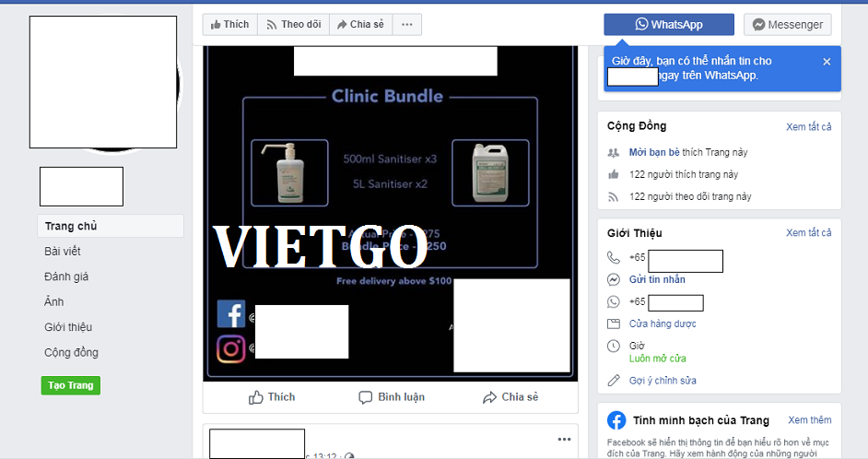Click the phone icon in Giới Thiệu
Image resolution: width=868 pixels, height=459 pixels.
(x=614, y=257)
